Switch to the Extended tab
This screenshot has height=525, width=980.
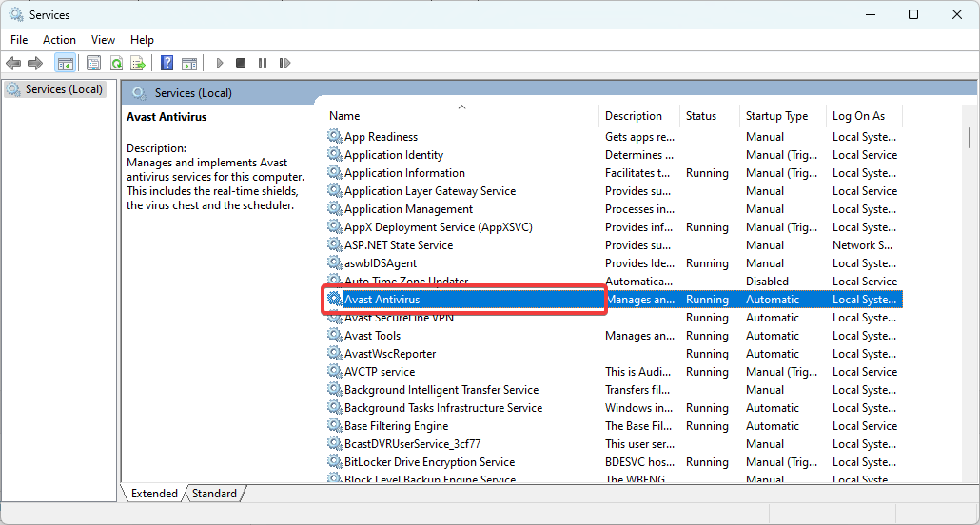click(154, 493)
